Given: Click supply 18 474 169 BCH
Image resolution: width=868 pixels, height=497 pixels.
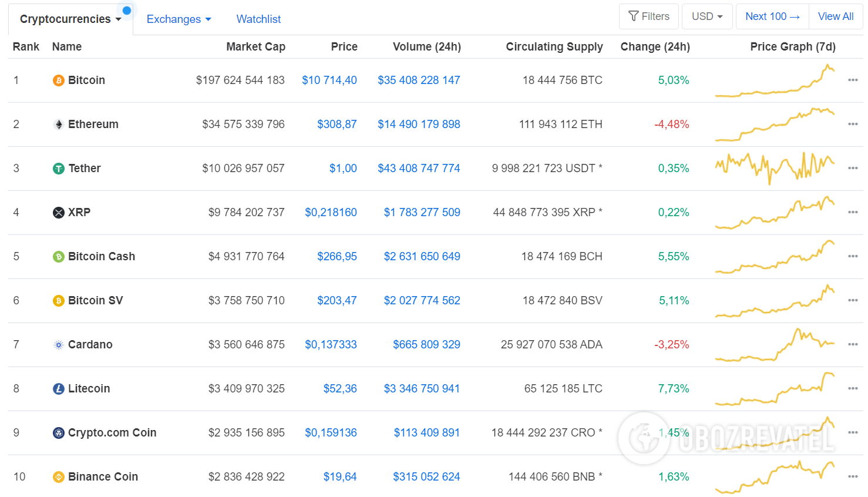Looking at the screenshot, I should (562, 256).
